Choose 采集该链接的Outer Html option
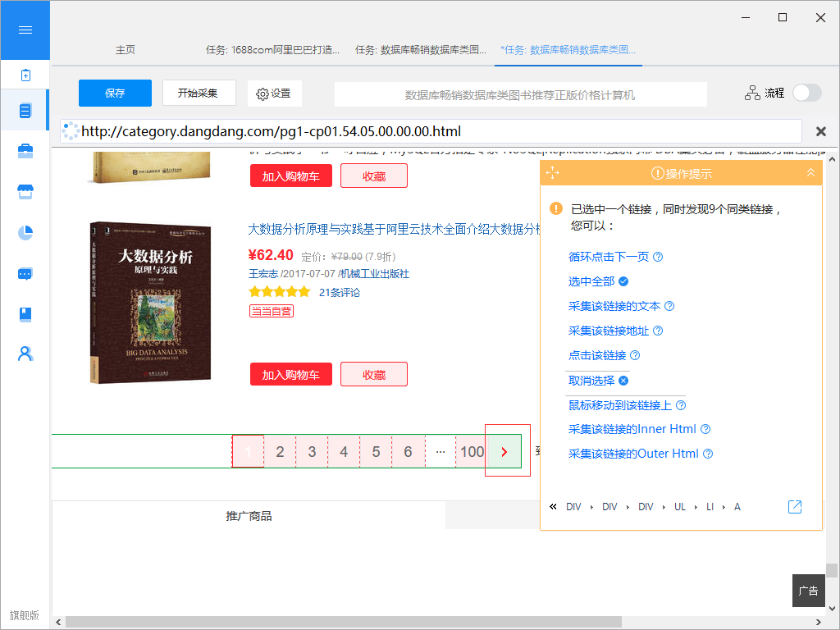Image resolution: width=840 pixels, height=630 pixels. point(633,454)
